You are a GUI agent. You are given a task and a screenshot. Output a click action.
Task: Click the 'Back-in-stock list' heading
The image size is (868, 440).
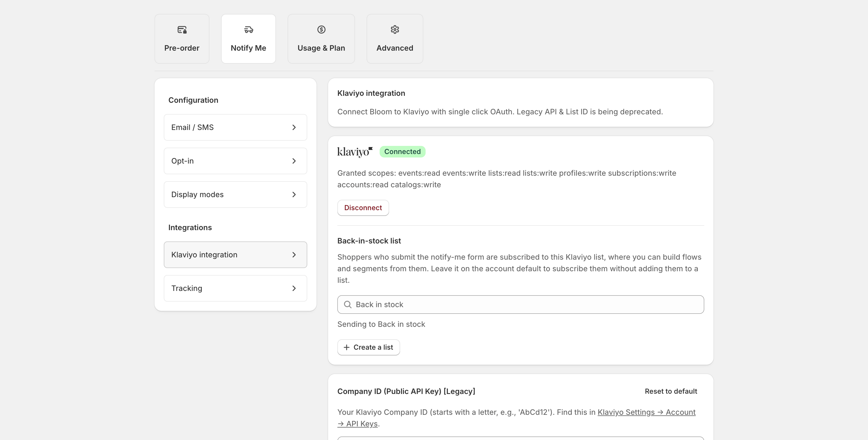pos(369,241)
